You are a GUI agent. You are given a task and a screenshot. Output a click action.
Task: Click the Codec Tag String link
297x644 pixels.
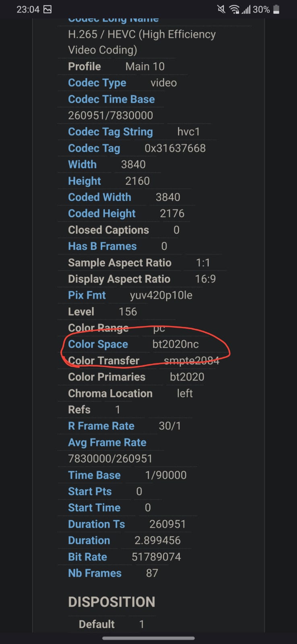pos(110,132)
